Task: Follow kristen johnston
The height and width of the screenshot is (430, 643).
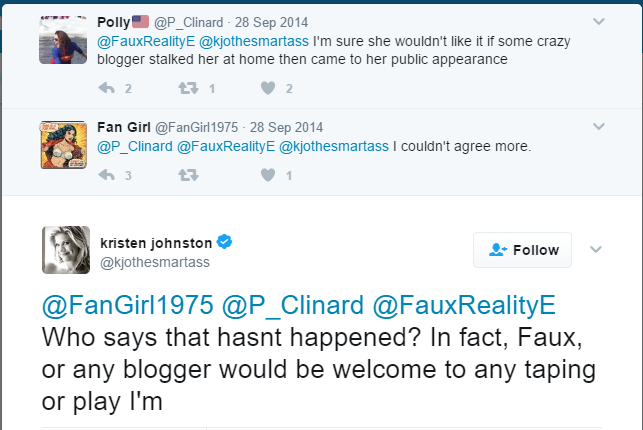Action: [523, 250]
